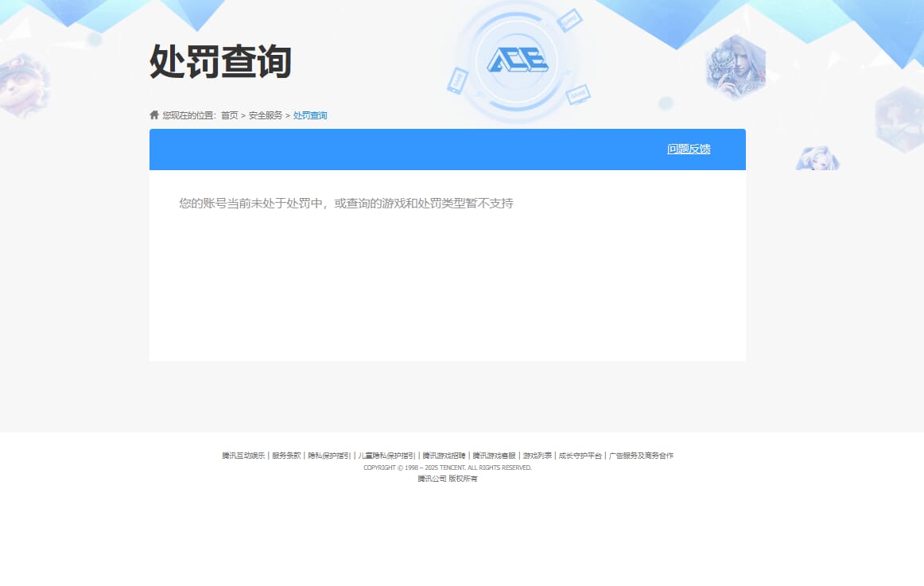Click the faded character artwork below the warrior

(818, 158)
